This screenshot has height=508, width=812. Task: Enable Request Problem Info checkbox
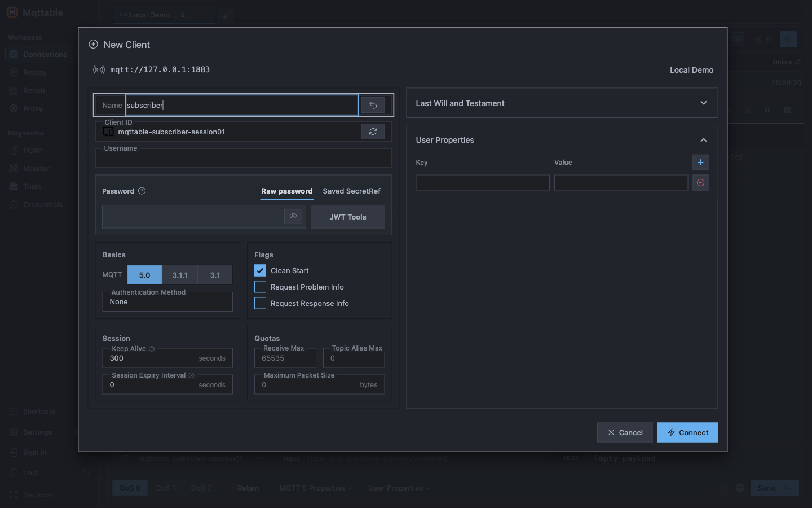[260, 287]
